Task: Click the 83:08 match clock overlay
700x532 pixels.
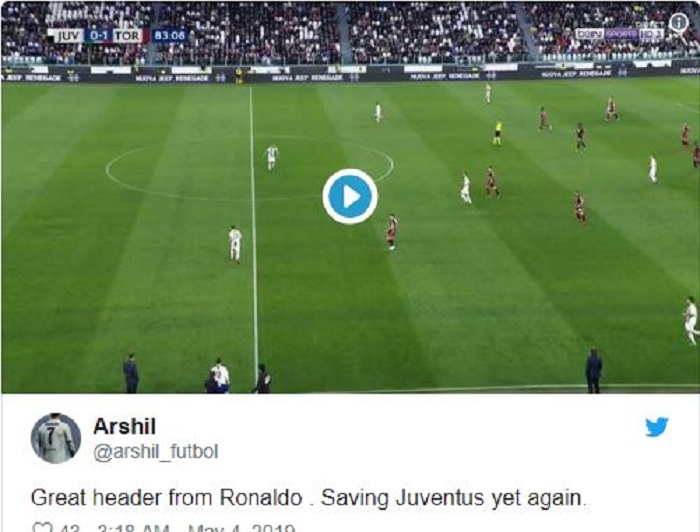Action: [x=170, y=36]
